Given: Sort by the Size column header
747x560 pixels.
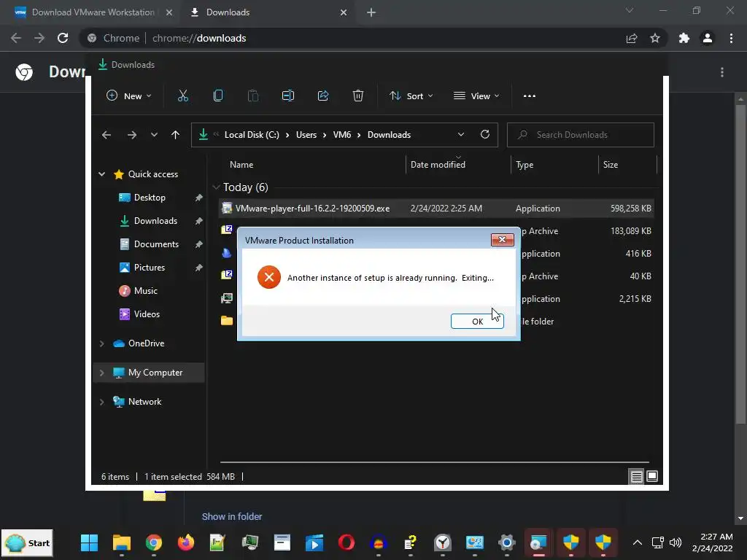Looking at the screenshot, I should (611, 164).
